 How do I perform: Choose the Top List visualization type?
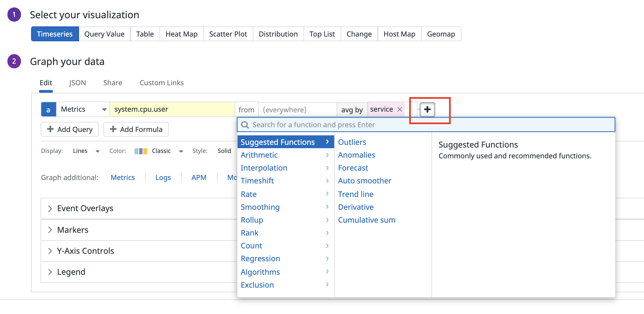(322, 34)
